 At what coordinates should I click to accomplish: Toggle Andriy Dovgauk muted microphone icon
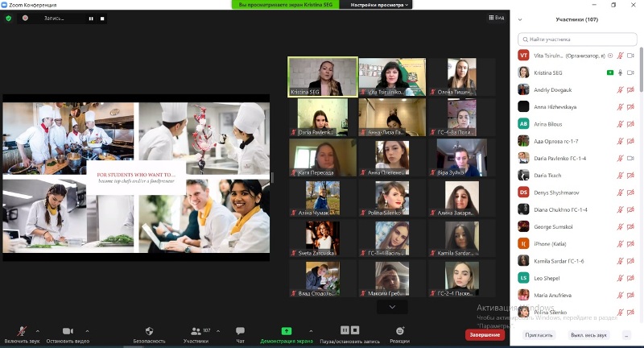click(620, 90)
